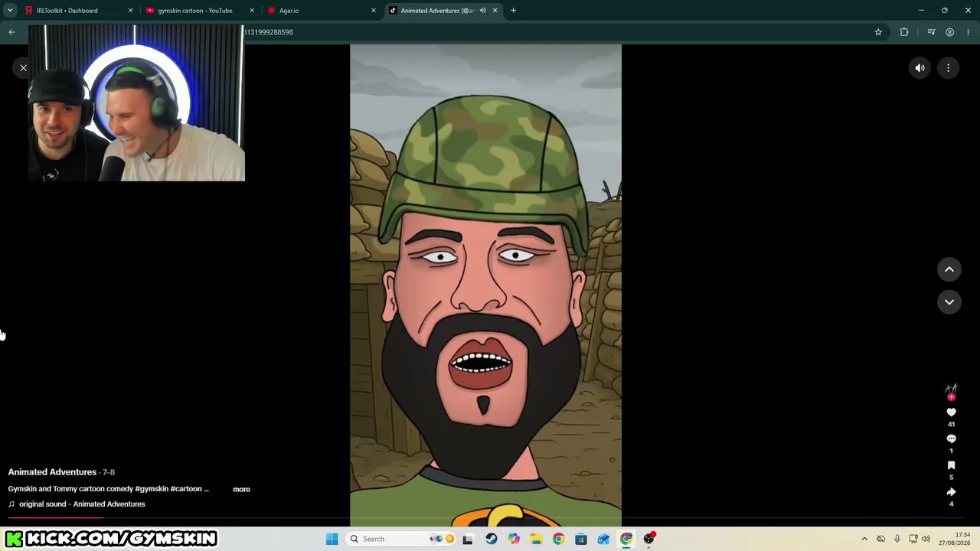Open the media controls icon in toolbar
Image resolution: width=980 pixels, height=551 pixels.
click(x=931, y=32)
